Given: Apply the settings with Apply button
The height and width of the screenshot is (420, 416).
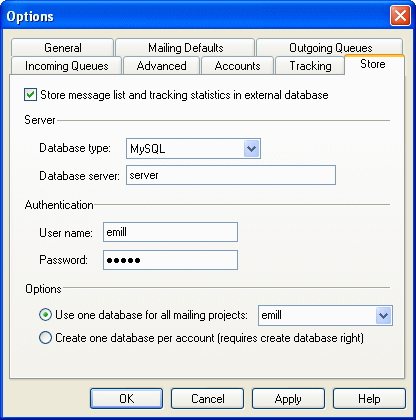Looking at the screenshot, I should [288, 398].
